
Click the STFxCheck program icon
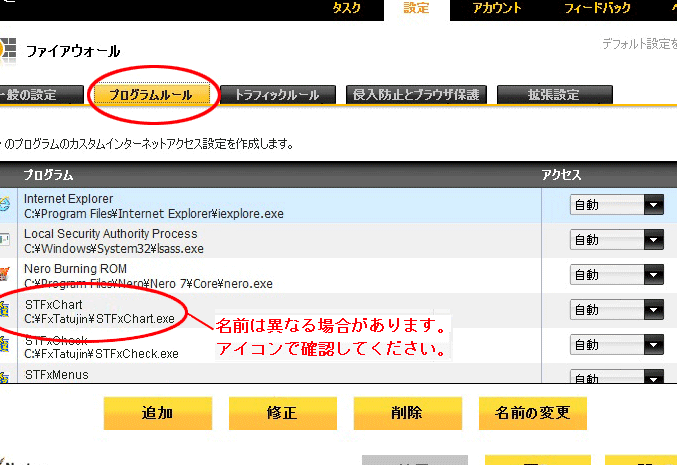coord(6,345)
